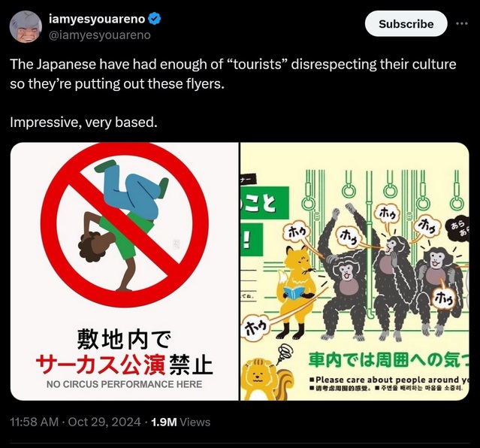Click the 'Impressive, very based.' line
This screenshot has width=480, height=448.
(x=83, y=123)
